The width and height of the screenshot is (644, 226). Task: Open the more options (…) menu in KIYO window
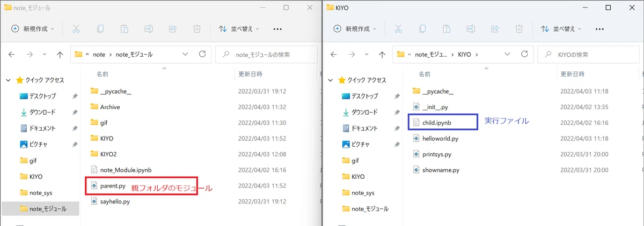pyautogui.click(x=599, y=29)
